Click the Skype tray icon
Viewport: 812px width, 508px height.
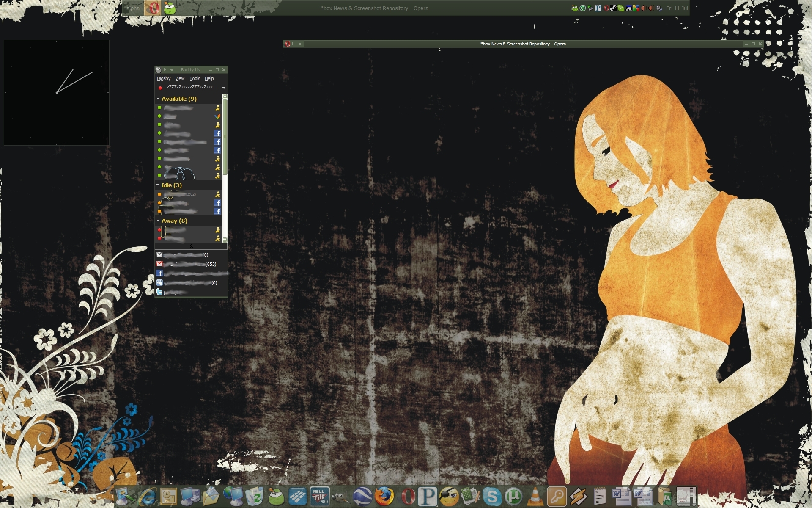[x=621, y=8]
